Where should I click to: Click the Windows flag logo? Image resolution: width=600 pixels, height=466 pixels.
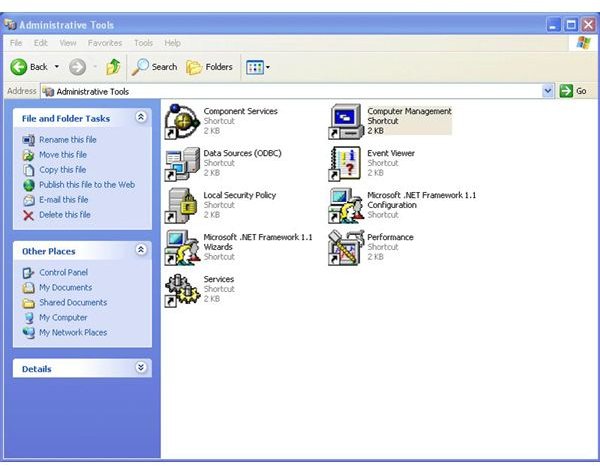click(584, 42)
